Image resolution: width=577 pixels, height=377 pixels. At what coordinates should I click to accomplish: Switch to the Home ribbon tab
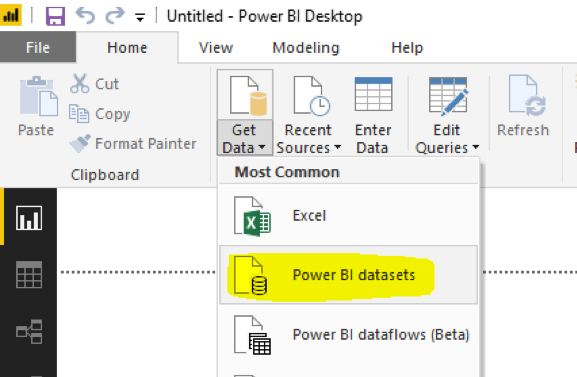point(127,47)
